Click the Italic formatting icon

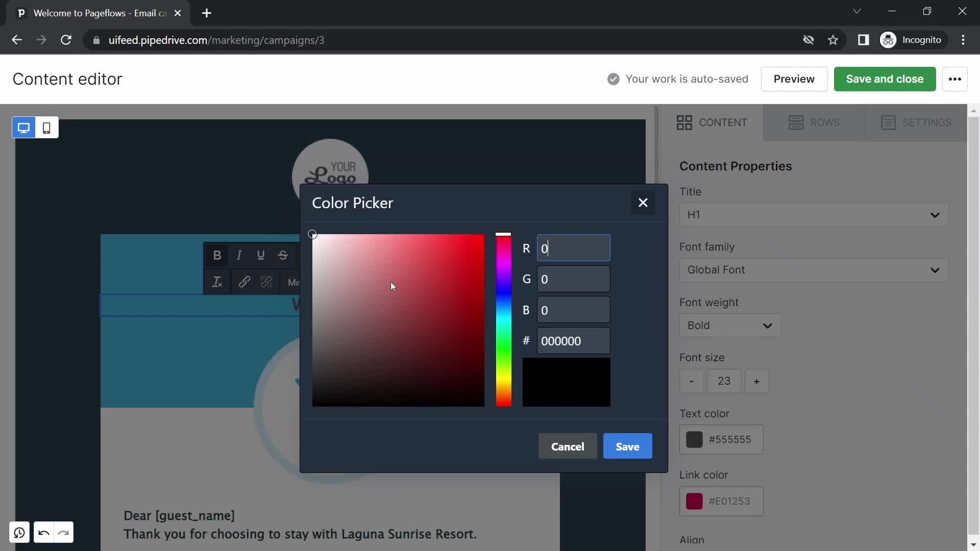239,254
